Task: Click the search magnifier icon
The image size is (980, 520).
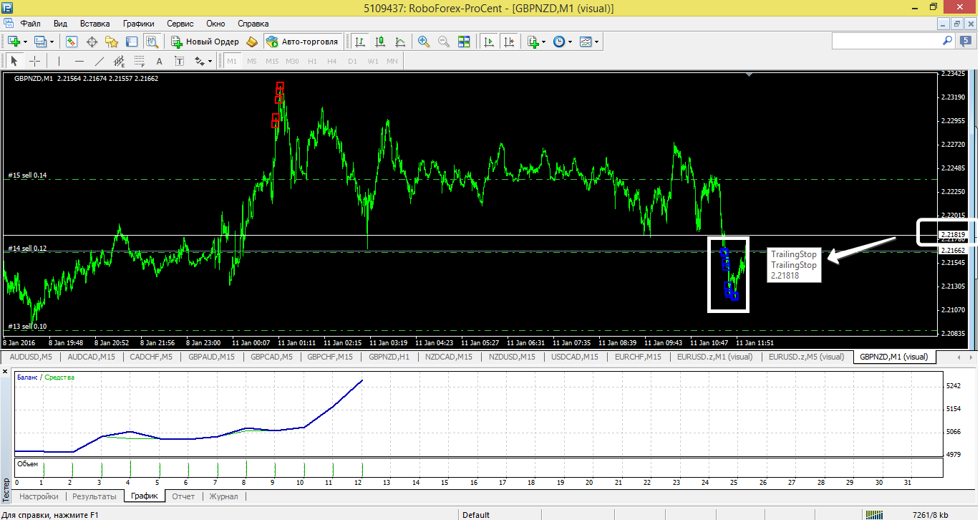Action: [x=947, y=42]
